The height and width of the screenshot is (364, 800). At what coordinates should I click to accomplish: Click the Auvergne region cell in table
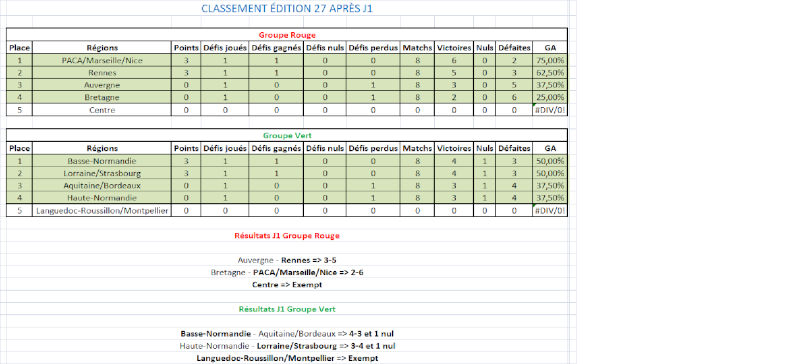click(x=102, y=85)
